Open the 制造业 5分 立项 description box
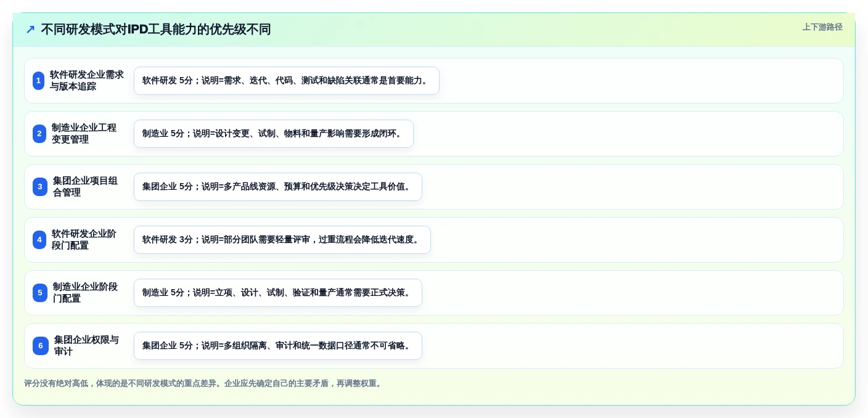Viewport: 868px width, 418px height. click(278, 293)
